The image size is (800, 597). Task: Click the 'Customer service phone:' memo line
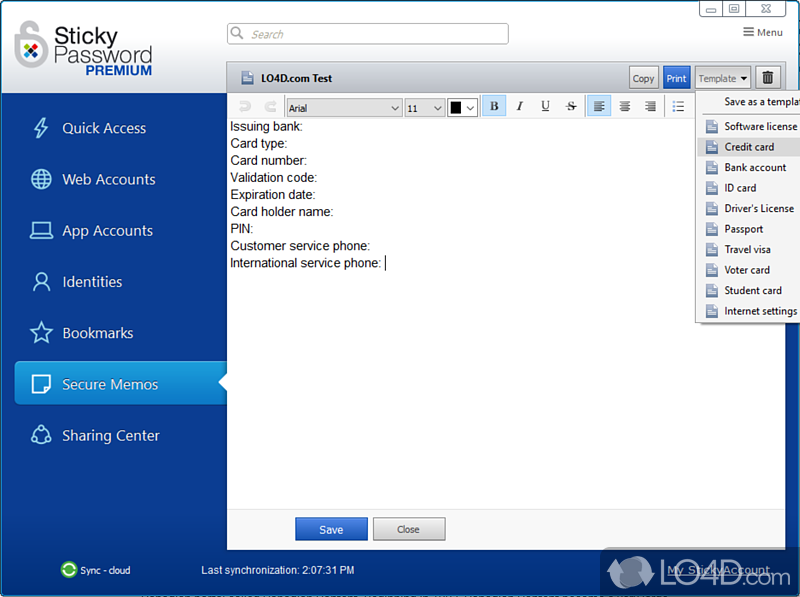pyautogui.click(x=300, y=246)
